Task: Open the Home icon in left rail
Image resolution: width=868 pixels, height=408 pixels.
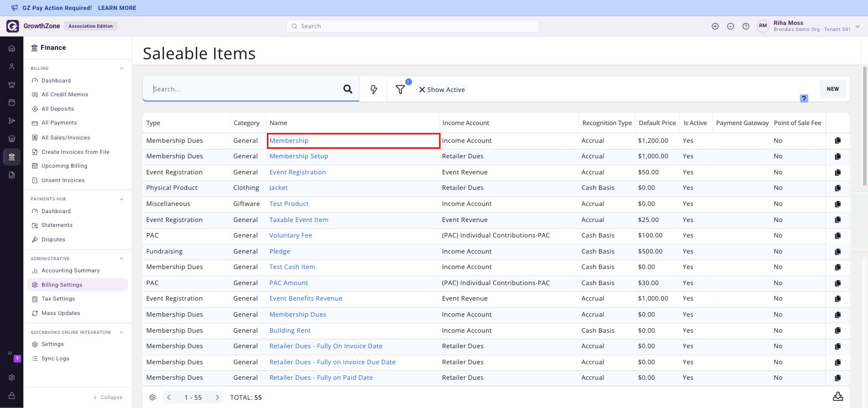Action: coord(12,48)
